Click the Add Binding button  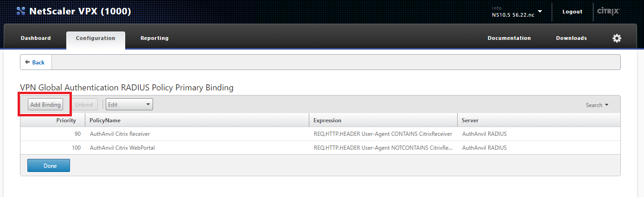[45, 105]
